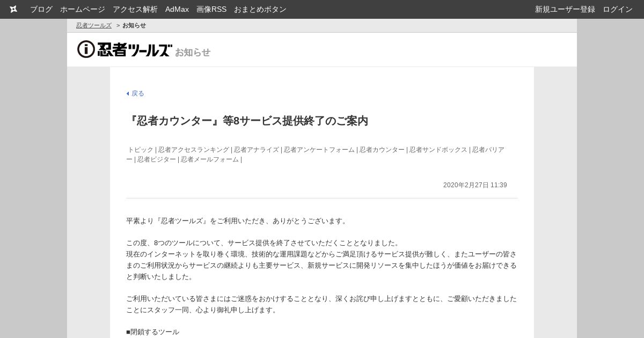Screen dimensions: 644x338
Task: Select the 忍者アナライズ tag
Action: [x=257, y=150]
